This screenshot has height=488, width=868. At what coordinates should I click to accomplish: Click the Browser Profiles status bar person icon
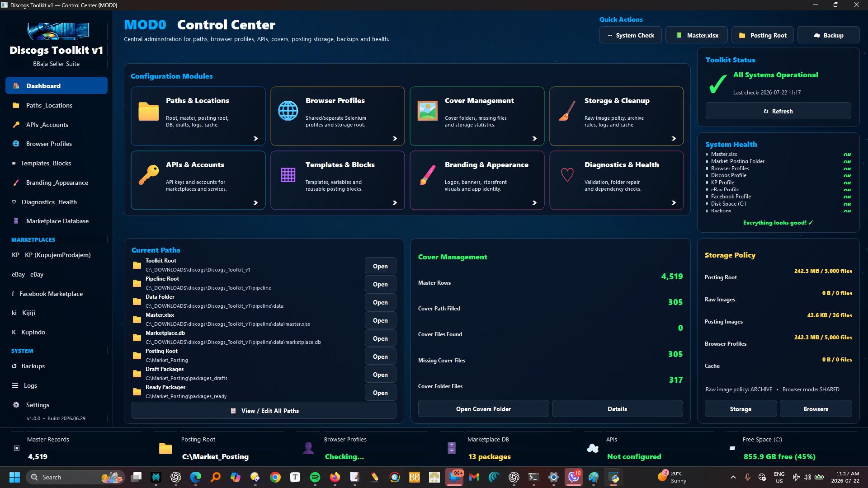308,448
